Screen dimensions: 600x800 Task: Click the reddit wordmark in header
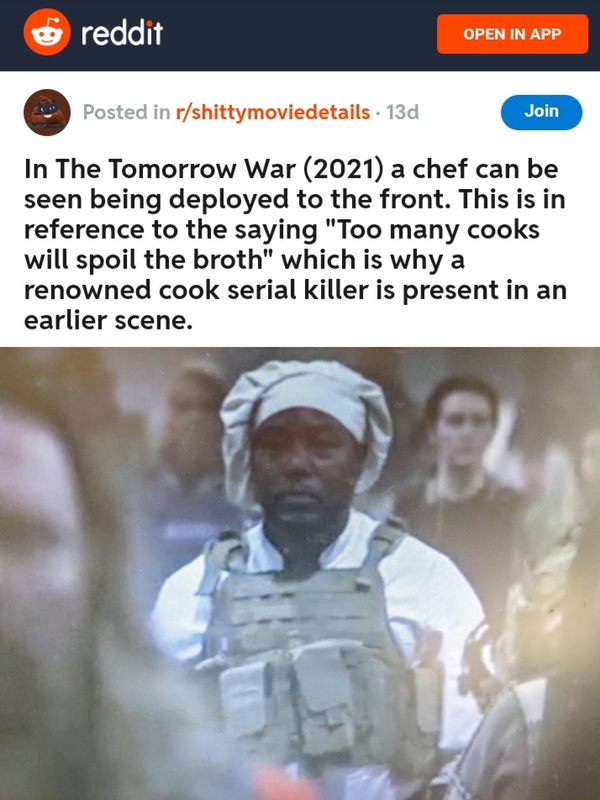tap(122, 33)
